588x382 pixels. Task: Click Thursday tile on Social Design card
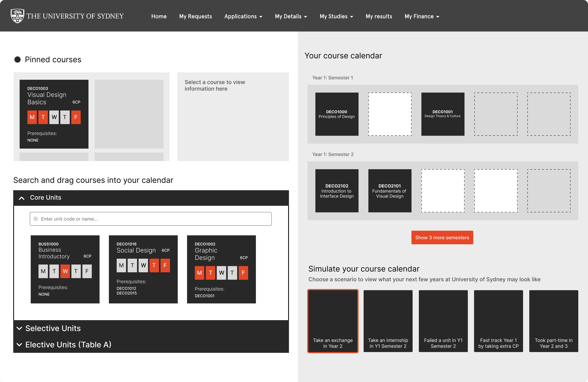pyautogui.click(x=154, y=265)
